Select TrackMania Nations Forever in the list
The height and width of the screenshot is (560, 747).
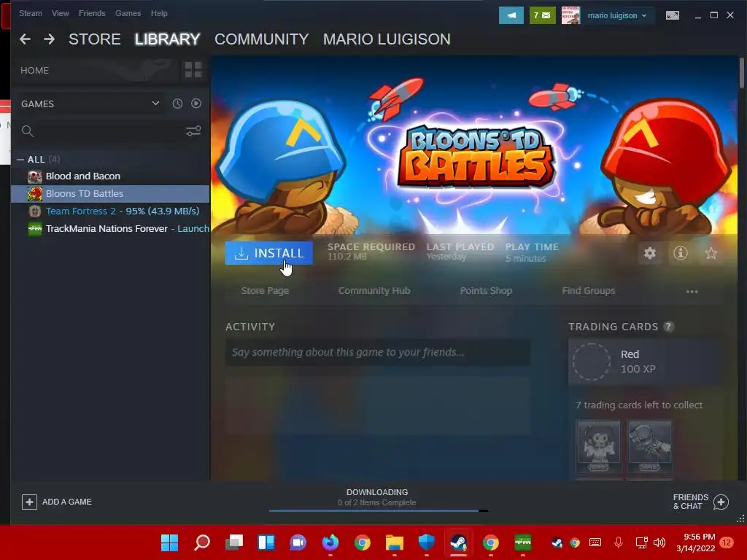[110, 228]
